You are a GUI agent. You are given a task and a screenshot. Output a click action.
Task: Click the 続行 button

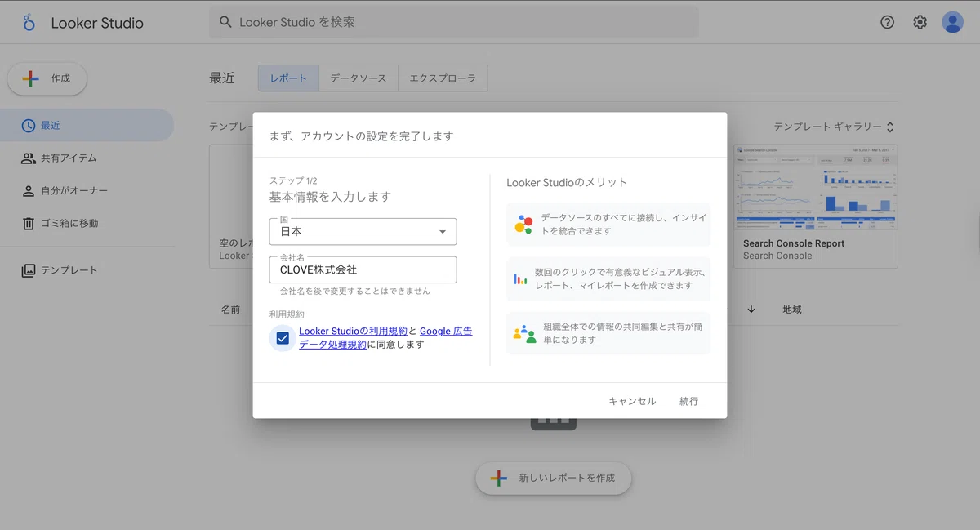(689, 401)
